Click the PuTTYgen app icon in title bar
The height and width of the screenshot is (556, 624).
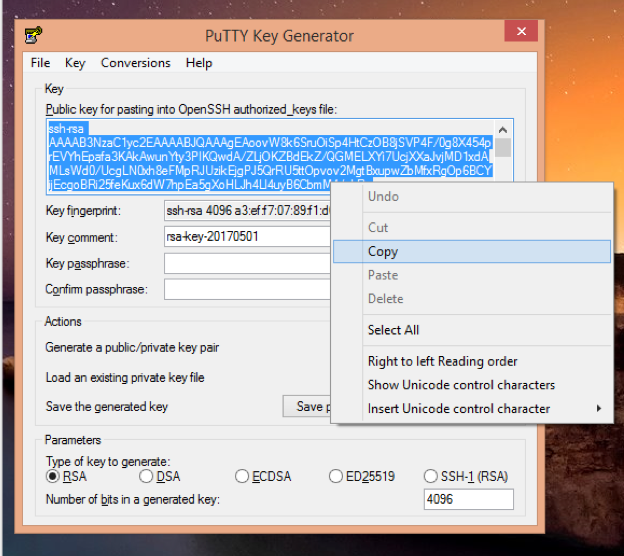point(33,35)
